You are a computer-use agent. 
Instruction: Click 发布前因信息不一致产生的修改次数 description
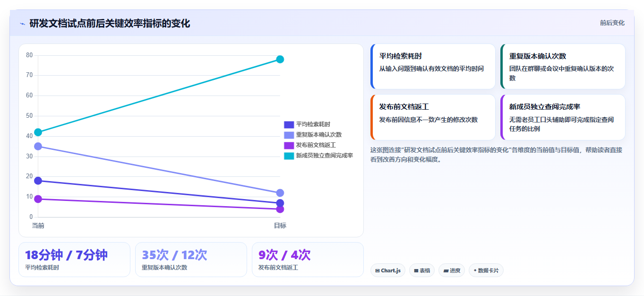(429, 120)
